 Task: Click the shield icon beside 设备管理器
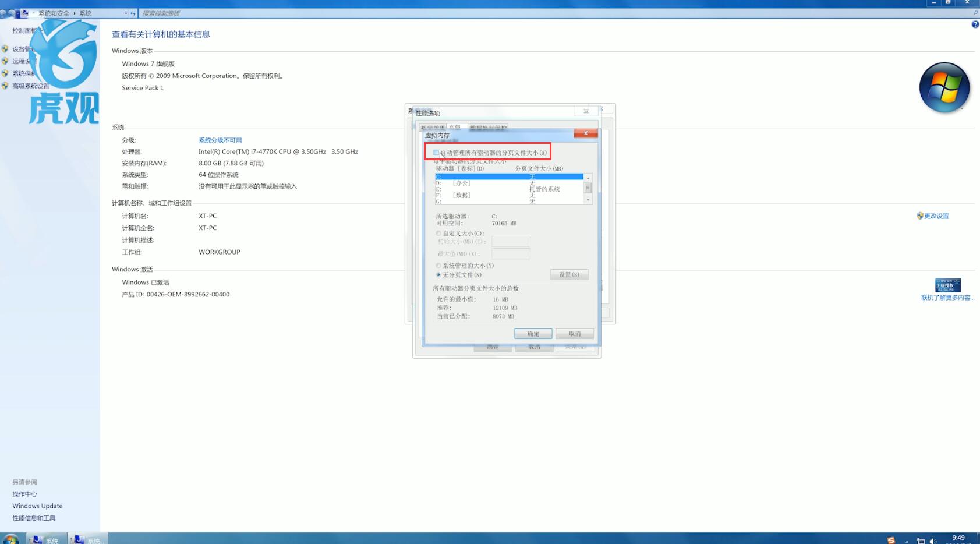pos(5,49)
